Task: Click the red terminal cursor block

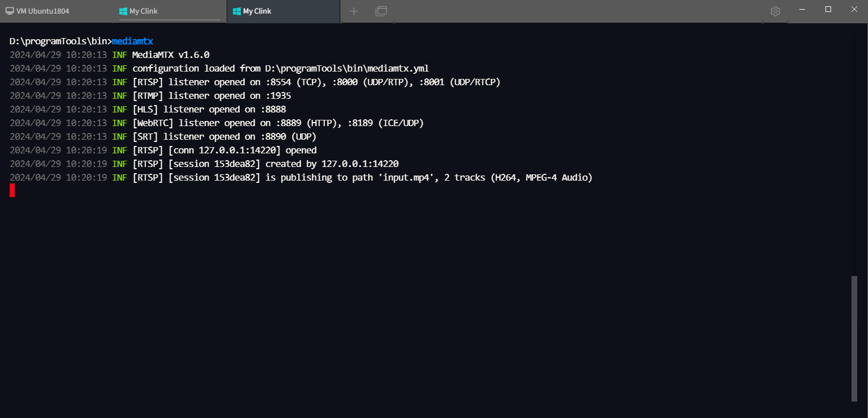Action: (12, 191)
